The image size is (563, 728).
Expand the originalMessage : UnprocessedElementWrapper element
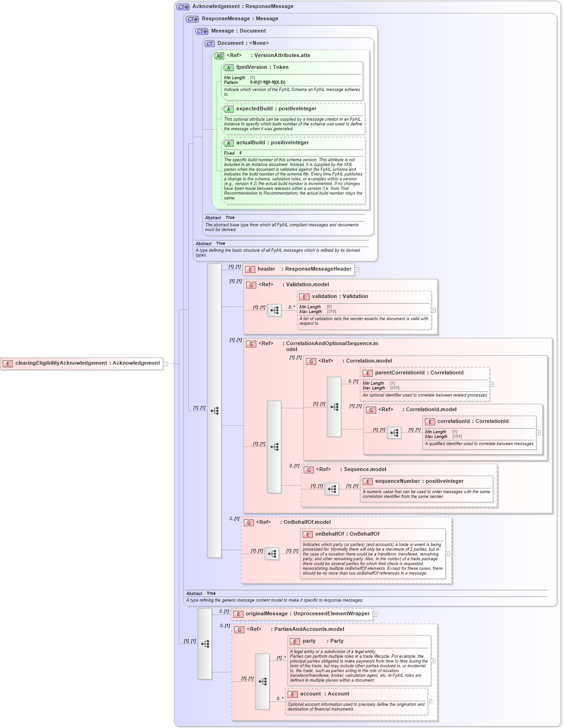(x=375, y=614)
